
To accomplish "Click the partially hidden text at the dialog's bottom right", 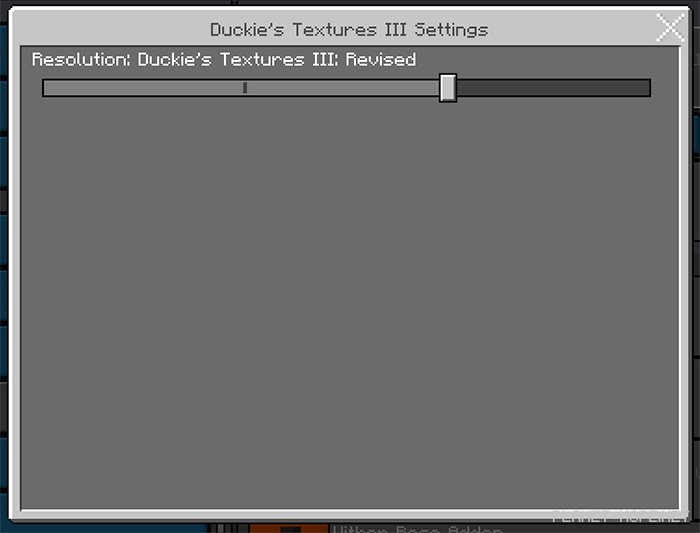I will click(620, 518).
